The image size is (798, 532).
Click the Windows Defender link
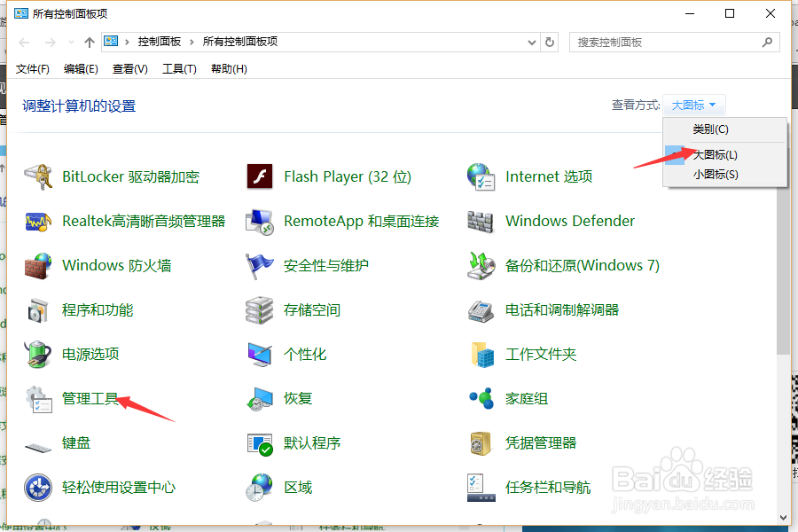point(570,221)
